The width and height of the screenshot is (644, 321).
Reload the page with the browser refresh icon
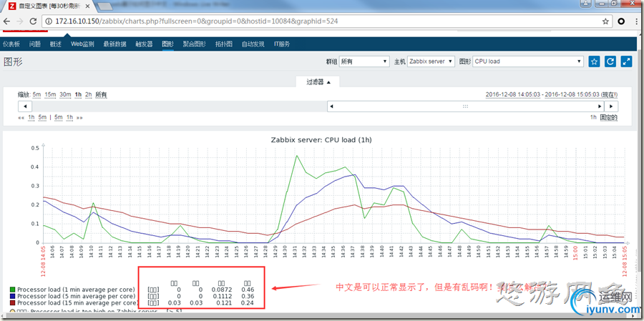[x=34, y=21]
